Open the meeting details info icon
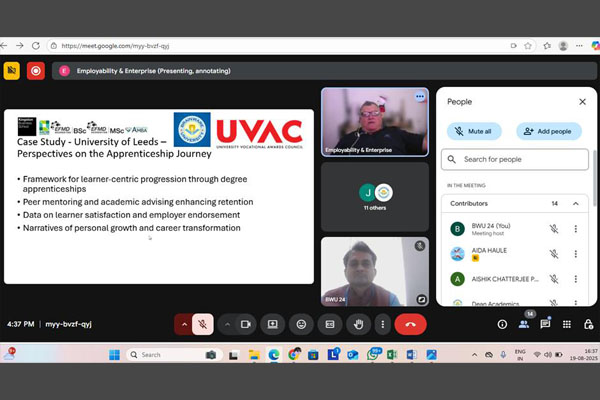Viewport: 600px width, 400px height. click(502, 324)
